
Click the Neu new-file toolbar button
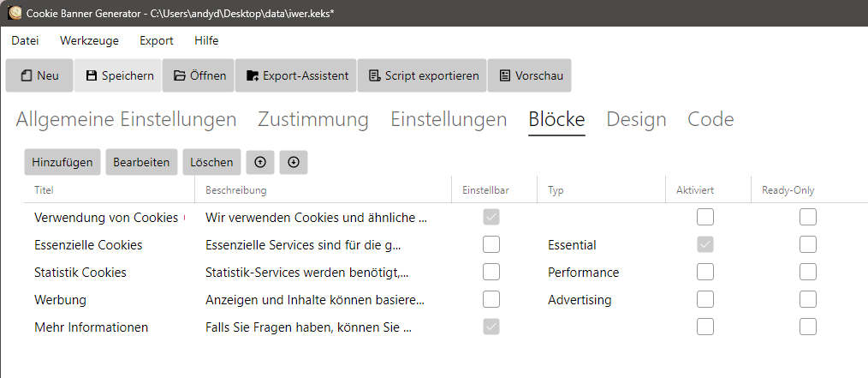39,75
